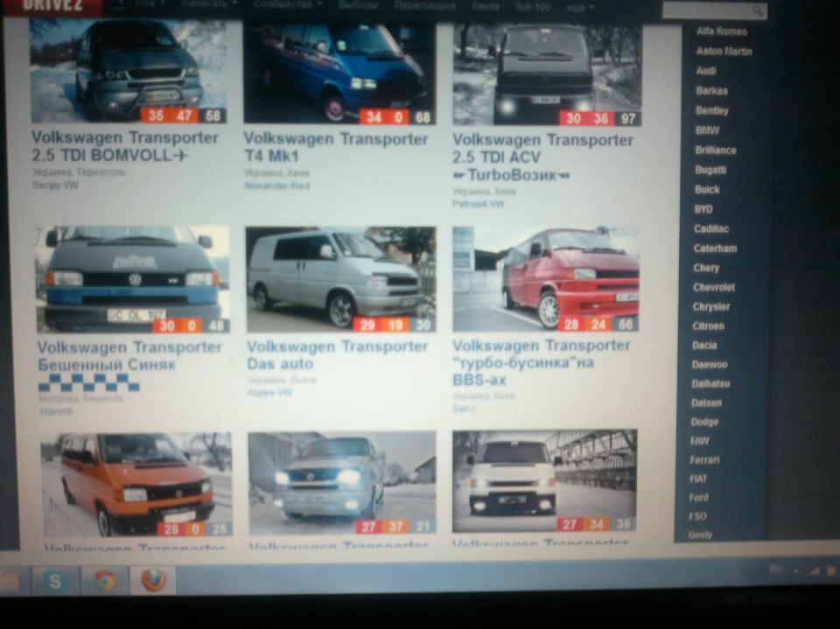
Task: Open the white van photo in last row
Action: tap(544, 480)
